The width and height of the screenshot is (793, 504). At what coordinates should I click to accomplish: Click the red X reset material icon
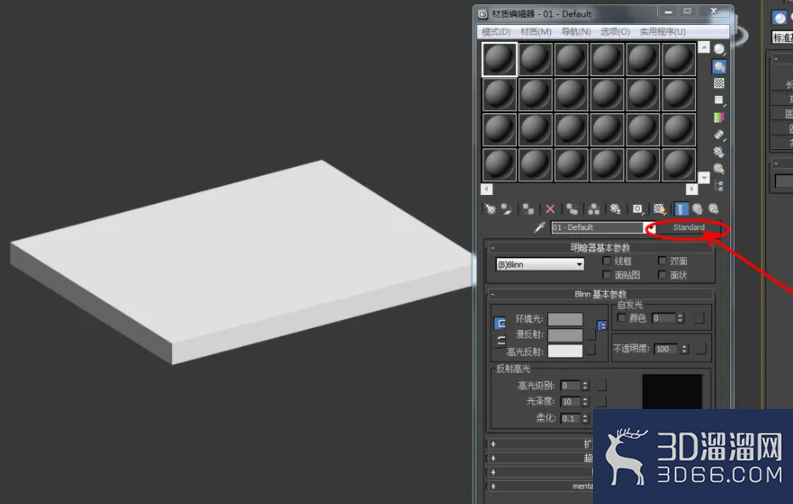coord(550,209)
